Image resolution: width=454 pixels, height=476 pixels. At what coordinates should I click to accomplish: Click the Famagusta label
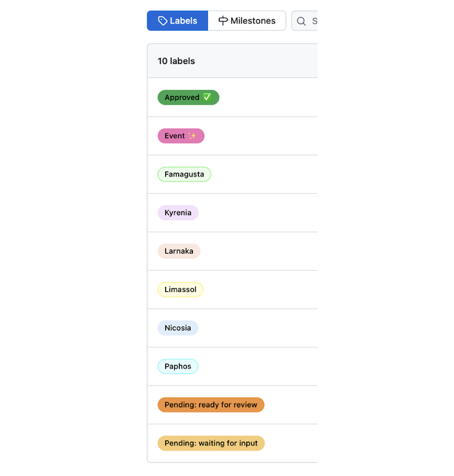click(184, 174)
